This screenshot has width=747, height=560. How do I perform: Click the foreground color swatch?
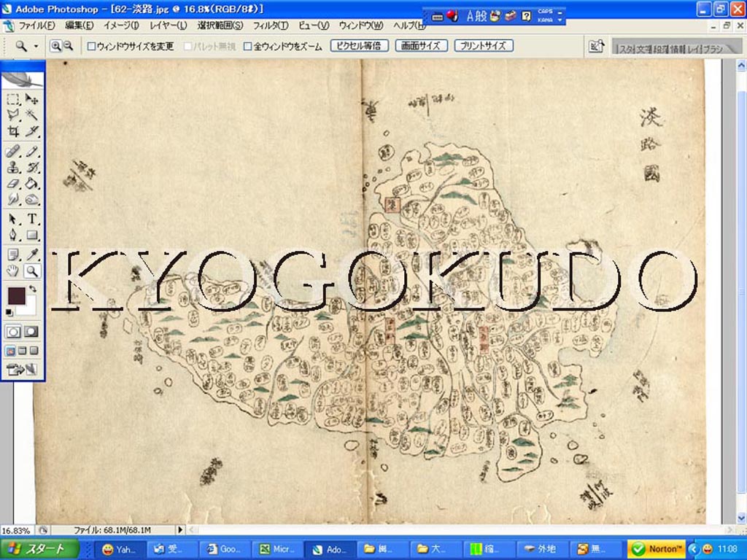(16, 295)
